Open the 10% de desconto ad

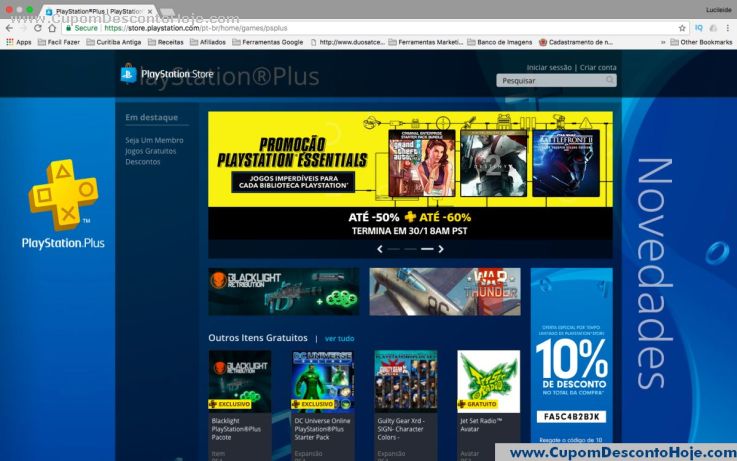click(572, 357)
